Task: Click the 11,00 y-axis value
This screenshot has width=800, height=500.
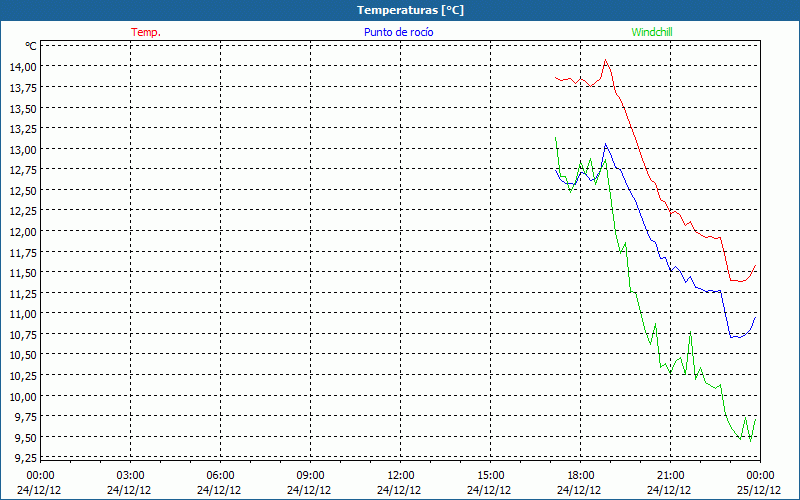Action: 23,314
